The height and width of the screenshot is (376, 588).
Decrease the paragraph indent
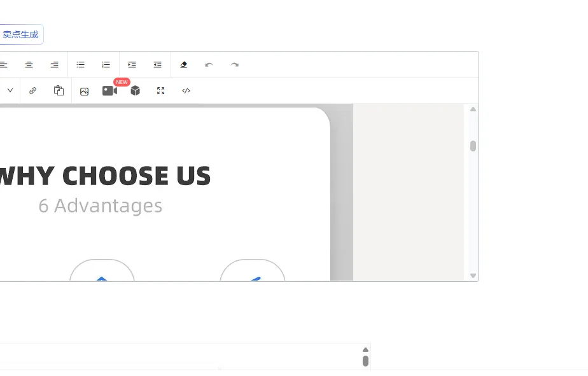tap(158, 65)
